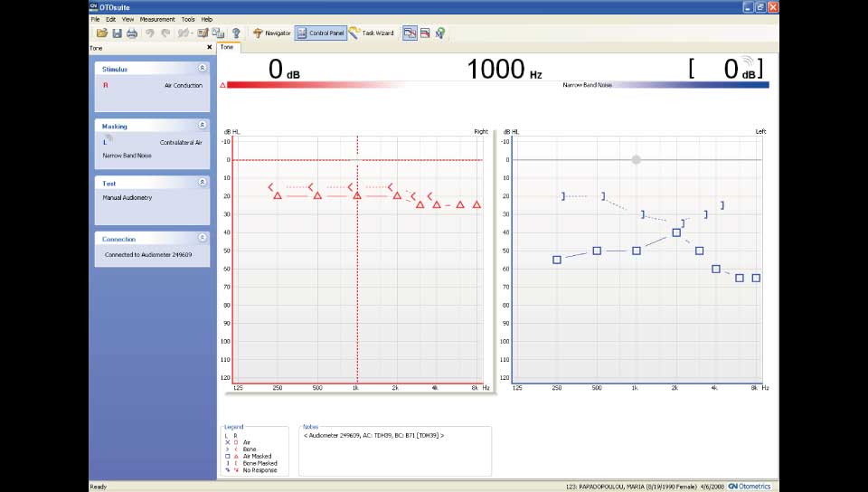
Task: Click the red R ear indicator
Action: 105,85
